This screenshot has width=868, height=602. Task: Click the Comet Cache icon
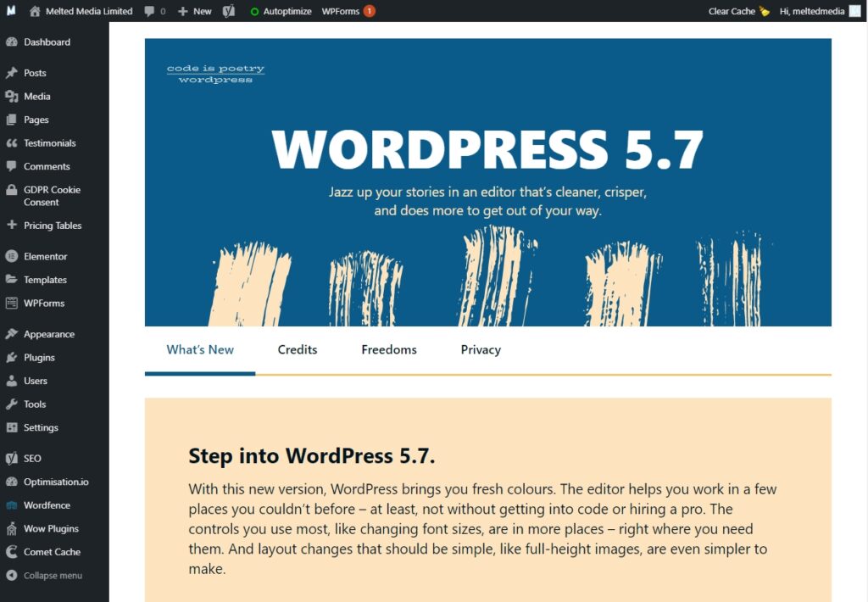(12, 552)
